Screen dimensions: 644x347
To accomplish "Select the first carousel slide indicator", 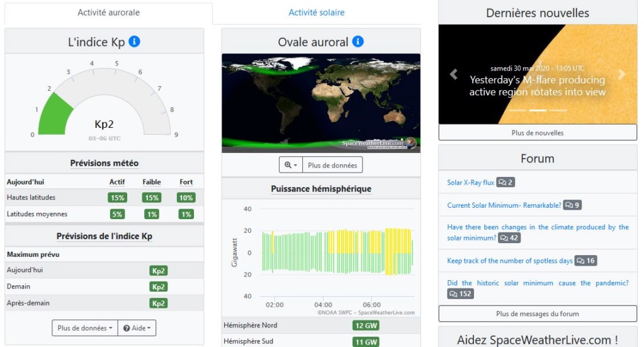I will click(517, 110).
